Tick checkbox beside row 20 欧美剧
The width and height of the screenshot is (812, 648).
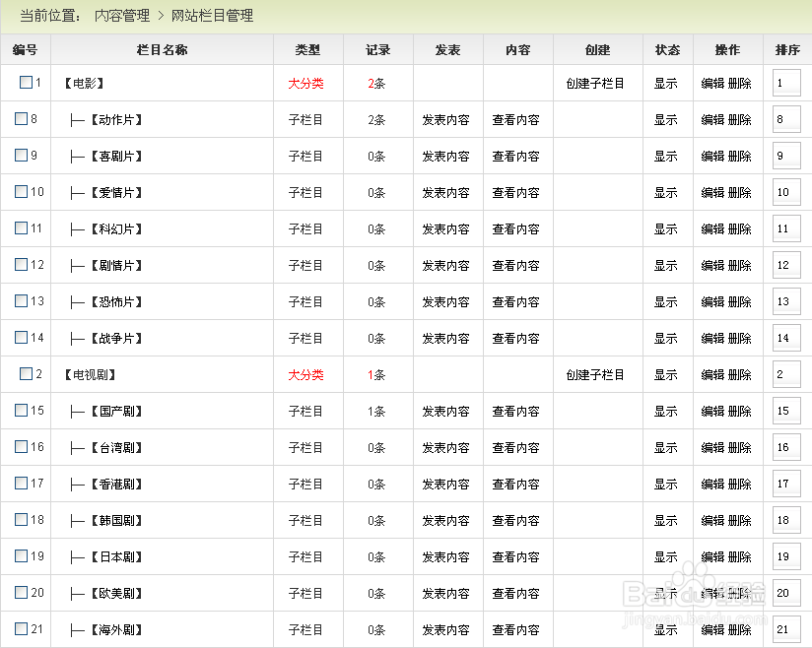(22, 592)
